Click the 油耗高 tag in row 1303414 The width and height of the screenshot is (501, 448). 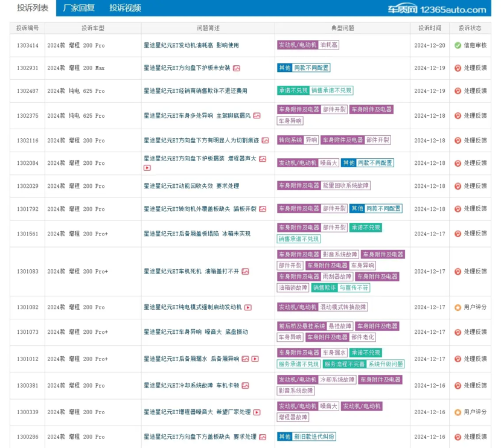pyautogui.click(x=329, y=45)
